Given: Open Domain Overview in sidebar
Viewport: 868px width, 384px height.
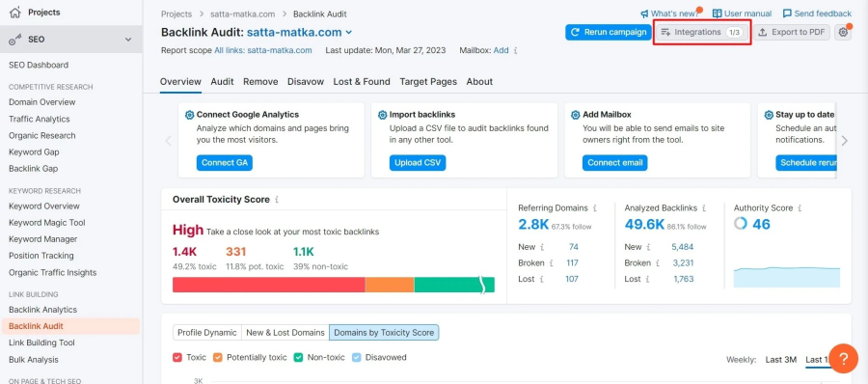Looking at the screenshot, I should (x=42, y=102).
